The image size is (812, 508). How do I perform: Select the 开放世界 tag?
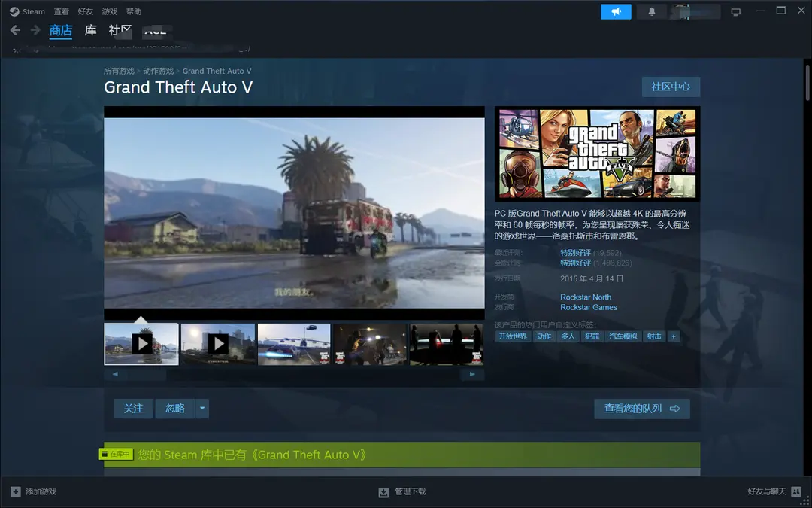tap(513, 336)
